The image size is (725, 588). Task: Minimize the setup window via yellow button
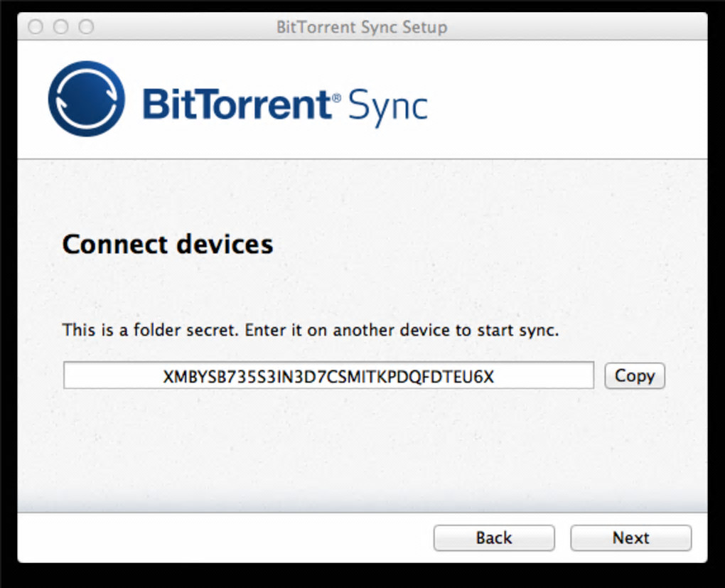[x=61, y=28]
